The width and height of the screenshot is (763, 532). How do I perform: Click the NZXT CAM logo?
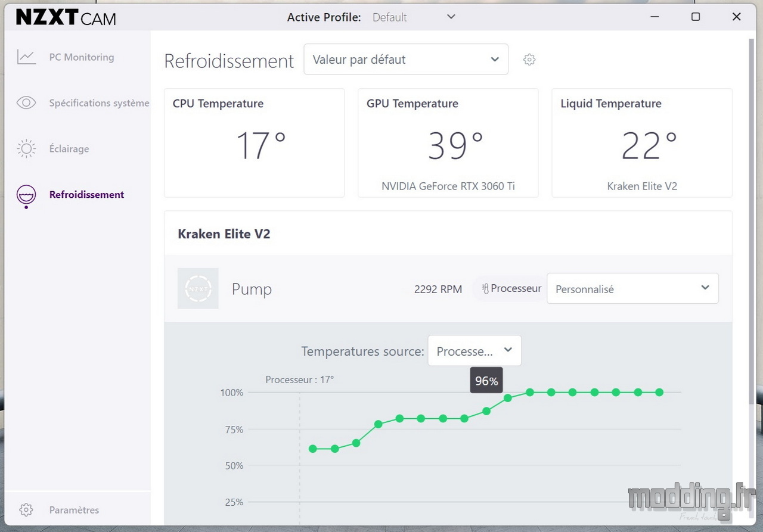tap(66, 17)
